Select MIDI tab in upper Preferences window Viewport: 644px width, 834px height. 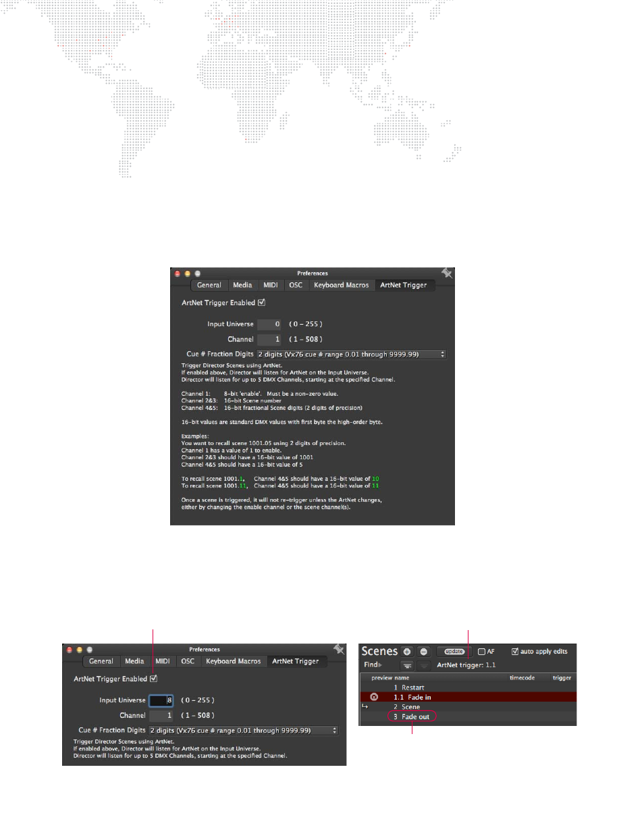(271, 285)
